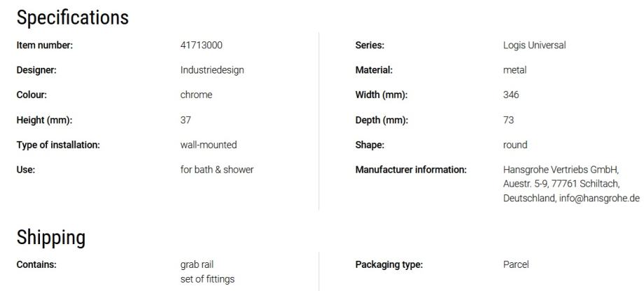Screen dimensions: 644x291
Task: Select the width value 346
Action: tap(511, 95)
